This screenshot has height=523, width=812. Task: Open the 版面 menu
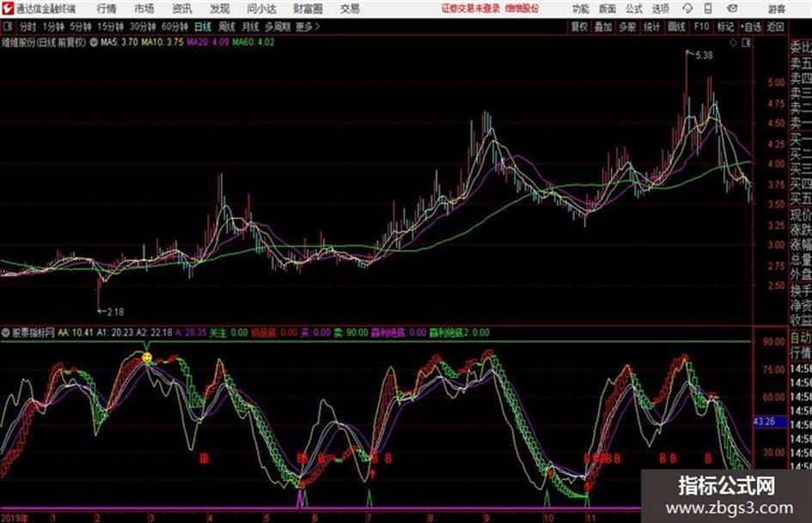pos(607,9)
